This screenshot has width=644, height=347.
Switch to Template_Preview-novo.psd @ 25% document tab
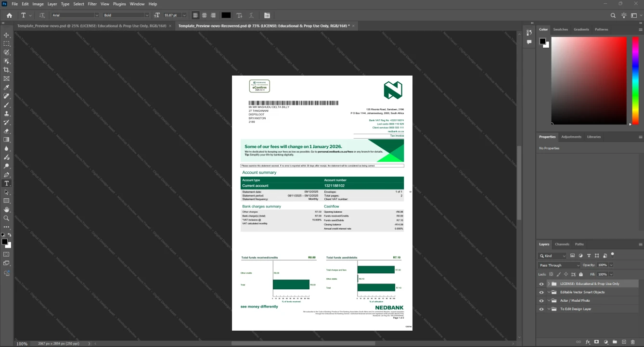pyautogui.click(x=91, y=26)
